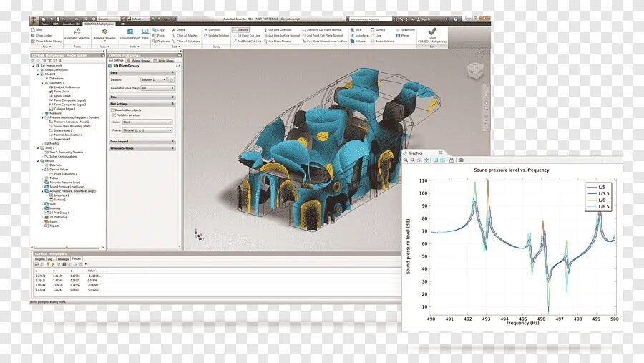Screen dimensions: 644x363
Task: Open the Frame Material dropdown
Action: 147,130
